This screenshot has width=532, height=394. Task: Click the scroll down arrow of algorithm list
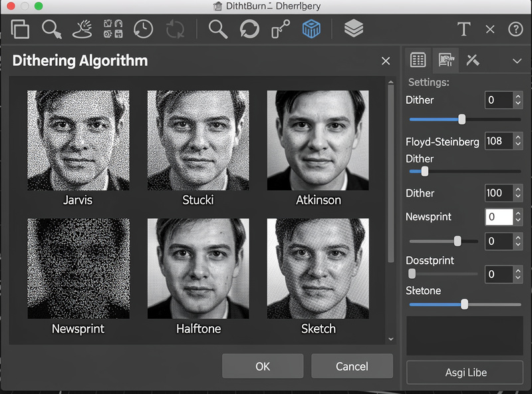tap(391, 339)
